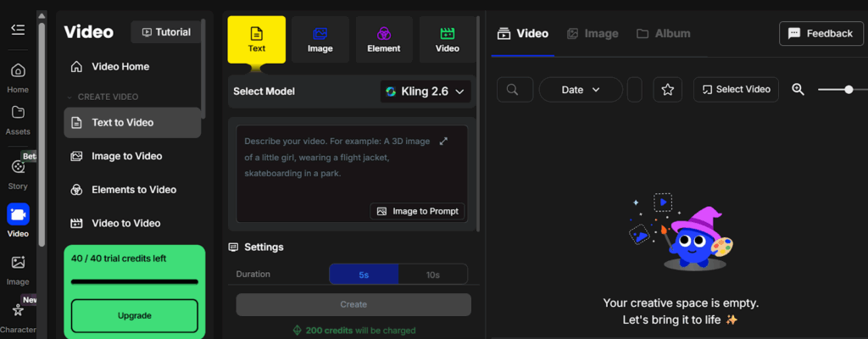Collapse the sidebar with the menu icon
The height and width of the screenshot is (339, 868).
coord(18,31)
